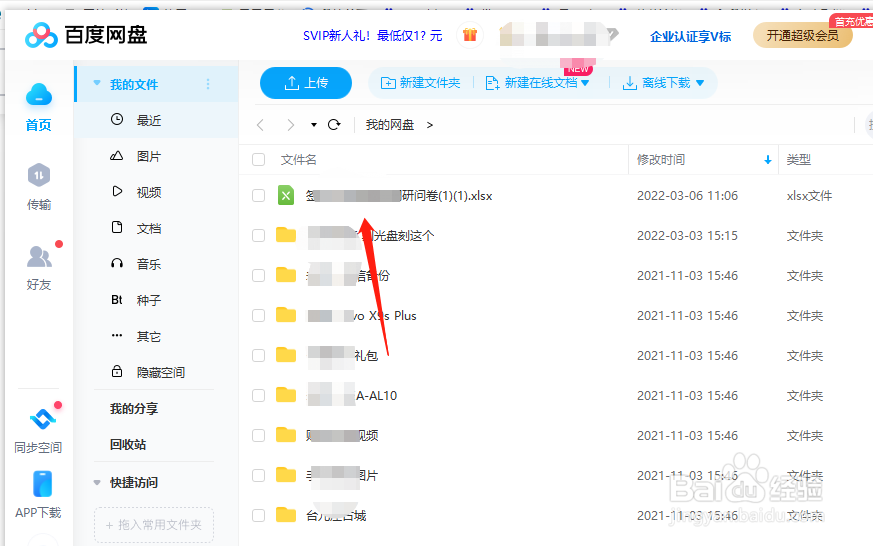Go to 首页 cloud icon
This screenshot has height=546, width=873.
(x=39, y=95)
